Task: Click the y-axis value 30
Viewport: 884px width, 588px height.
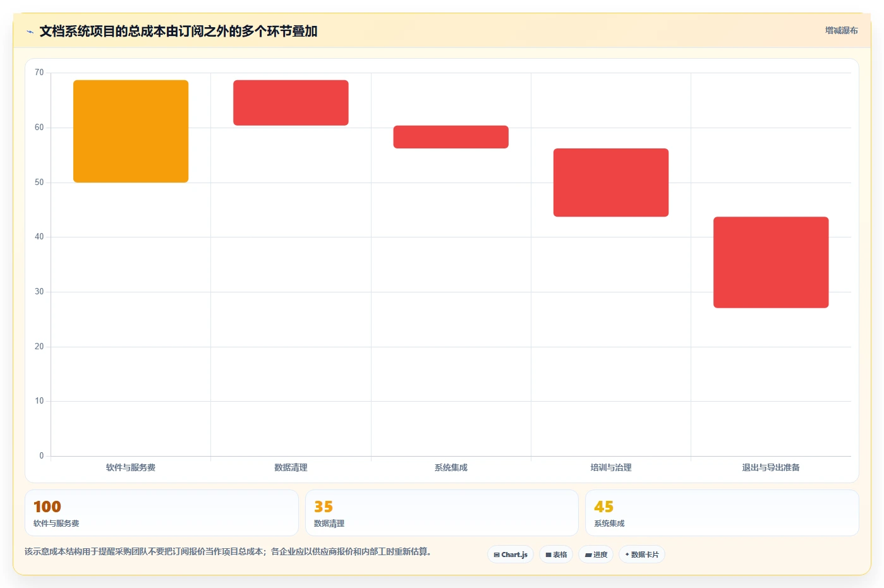Action: (x=39, y=292)
